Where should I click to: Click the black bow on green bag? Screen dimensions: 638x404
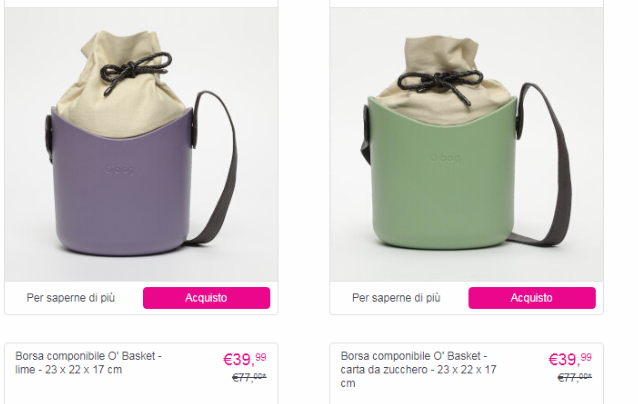pos(440,85)
